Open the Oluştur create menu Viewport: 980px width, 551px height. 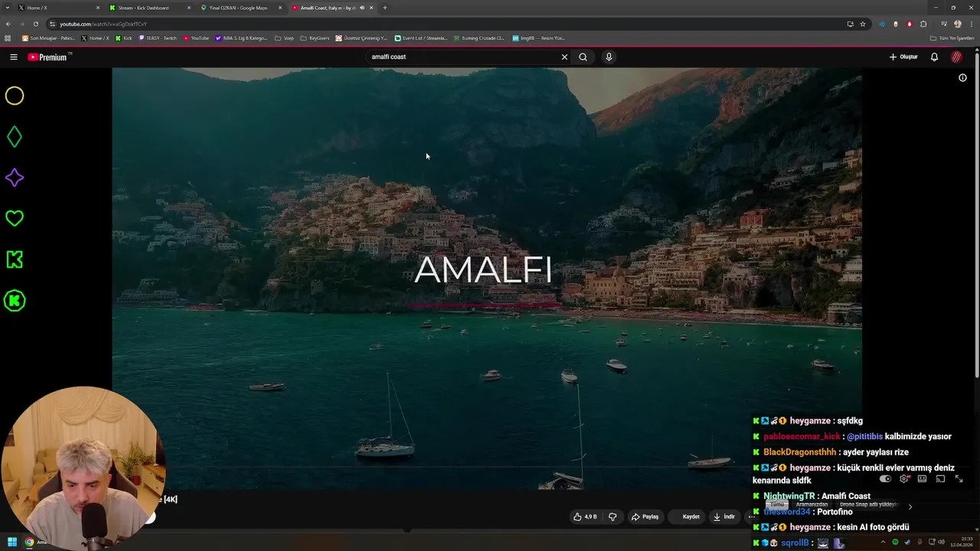pyautogui.click(x=903, y=57)
